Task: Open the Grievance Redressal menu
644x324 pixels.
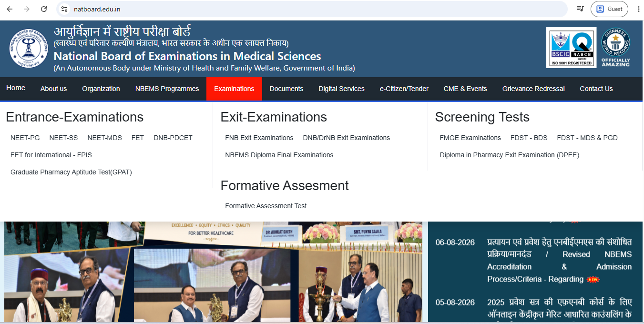Action: coord(533,89)
